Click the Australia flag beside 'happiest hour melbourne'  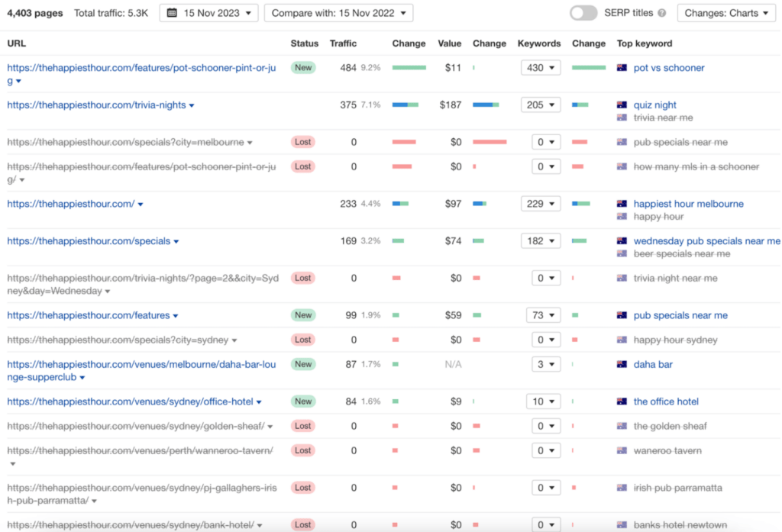click(622, 203)
